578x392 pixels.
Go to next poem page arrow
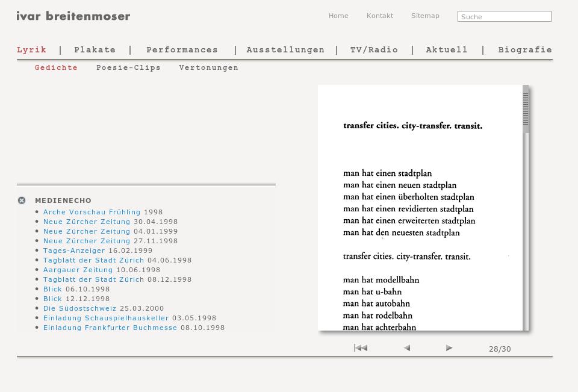449,348
